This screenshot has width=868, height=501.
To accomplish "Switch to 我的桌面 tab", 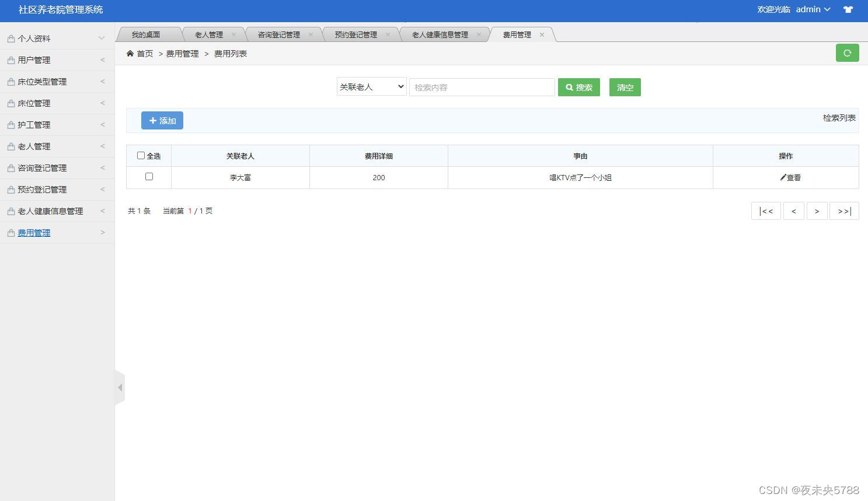I will [x=146, y=34].
